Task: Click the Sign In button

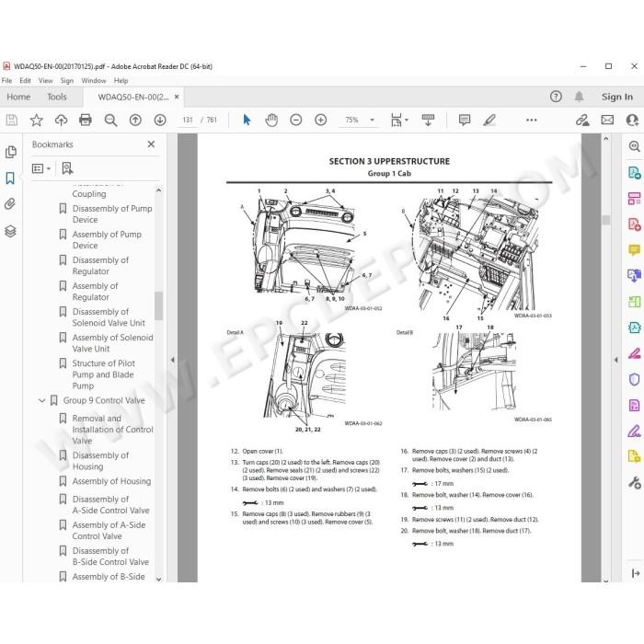Action: coord(617,97)
